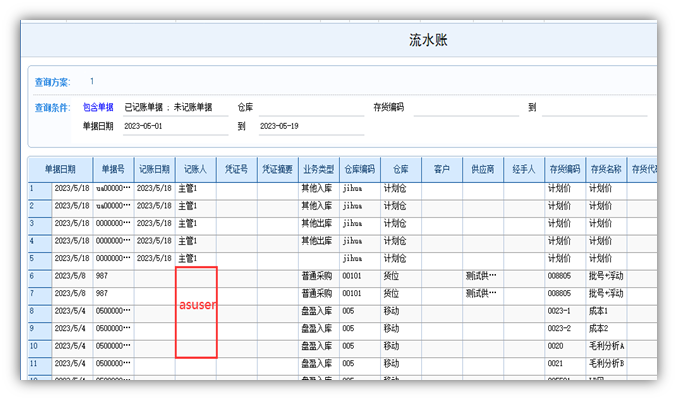Click the 仓库编码 column header
Image resolution: width=677 pixels, height=400 pixels.
pos(360,169)
